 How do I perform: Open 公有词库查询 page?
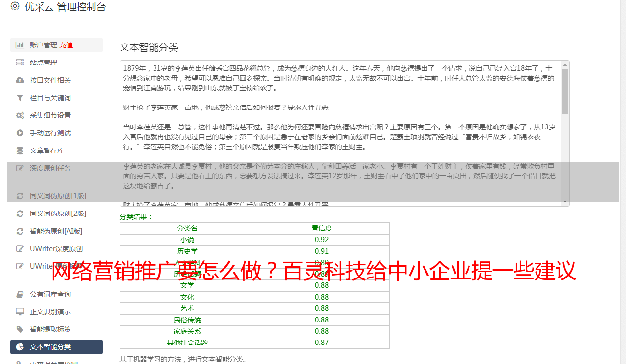[50, 294]
